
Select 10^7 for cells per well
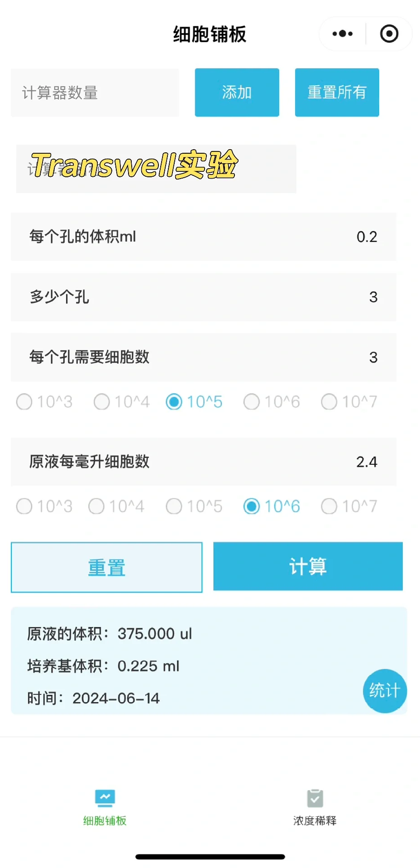pos(349,401)
